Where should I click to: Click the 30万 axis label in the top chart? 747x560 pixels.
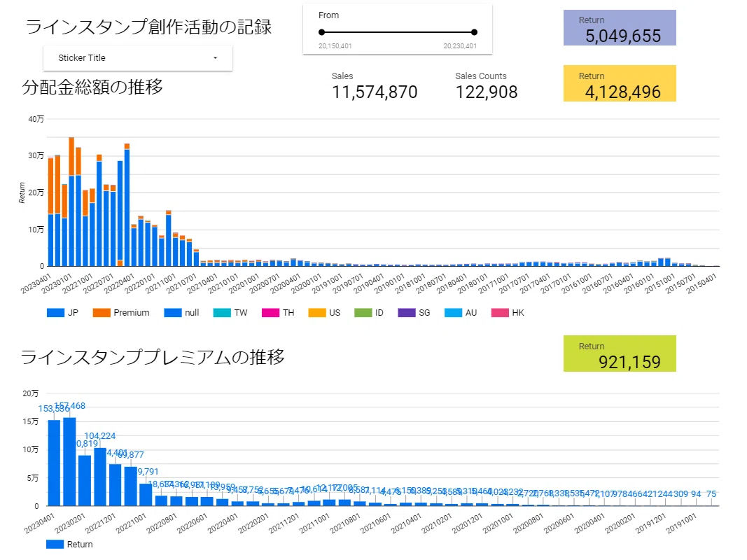pyautogui.click(x=36, y=155)
